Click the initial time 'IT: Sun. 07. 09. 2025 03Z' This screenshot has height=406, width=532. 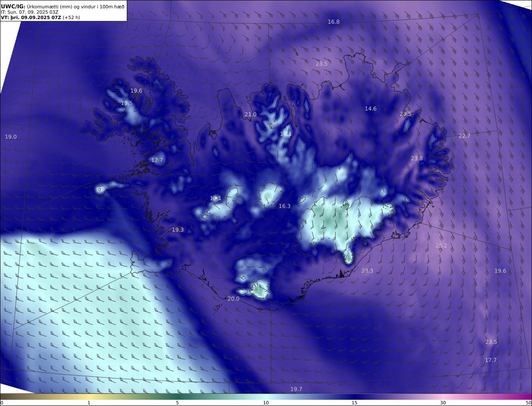click(30, 12)
